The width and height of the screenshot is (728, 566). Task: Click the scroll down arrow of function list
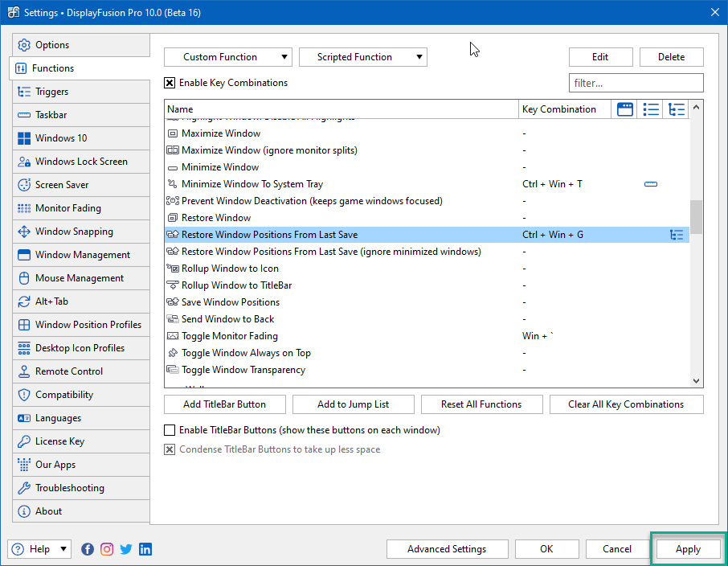click(x=696, y=381)
